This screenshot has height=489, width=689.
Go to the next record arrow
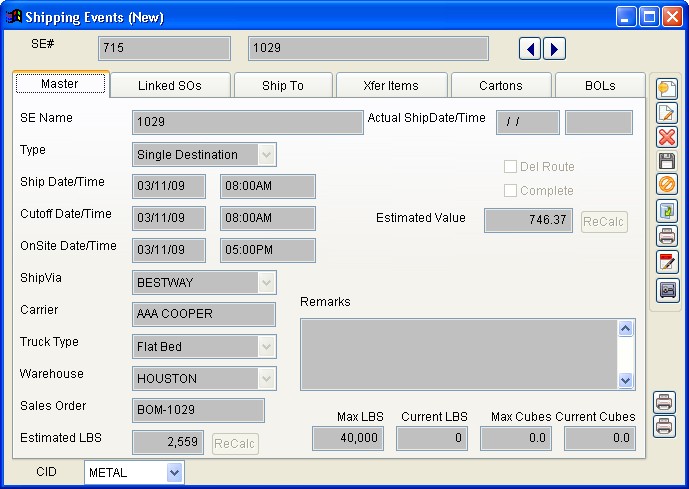[554, 49]
